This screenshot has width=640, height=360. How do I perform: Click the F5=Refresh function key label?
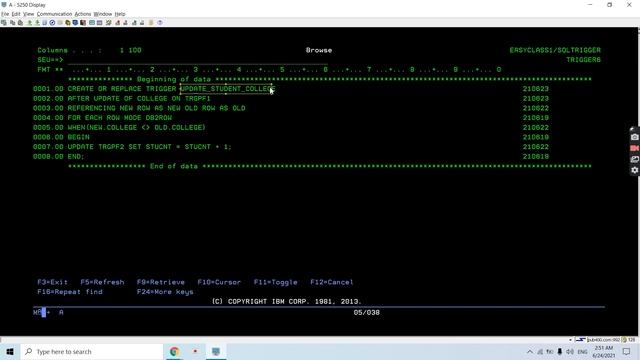(x=102, y=282)
